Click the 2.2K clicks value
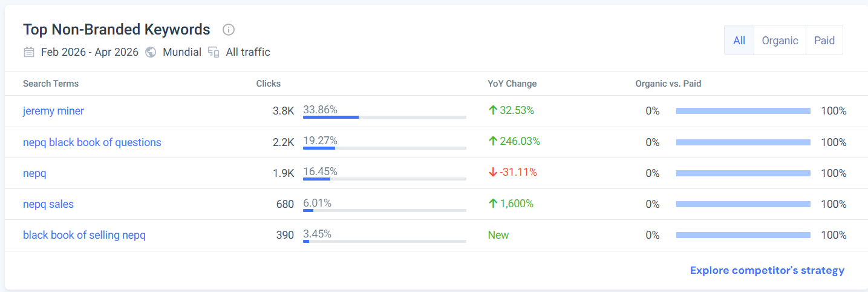Viewport: 868px width, 292px height. (283, 142)
